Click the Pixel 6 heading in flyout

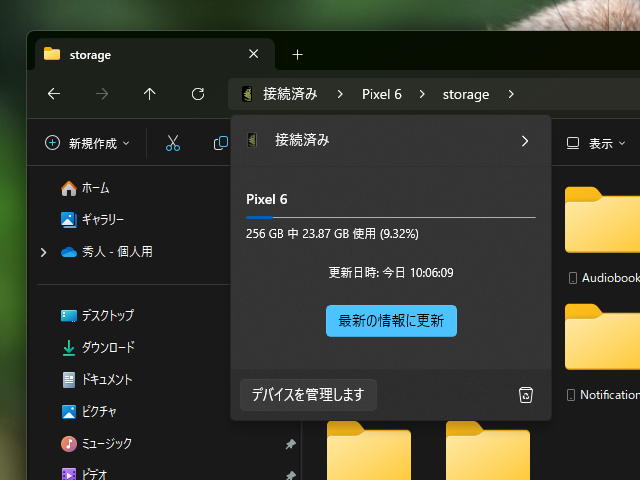point(267,200)
